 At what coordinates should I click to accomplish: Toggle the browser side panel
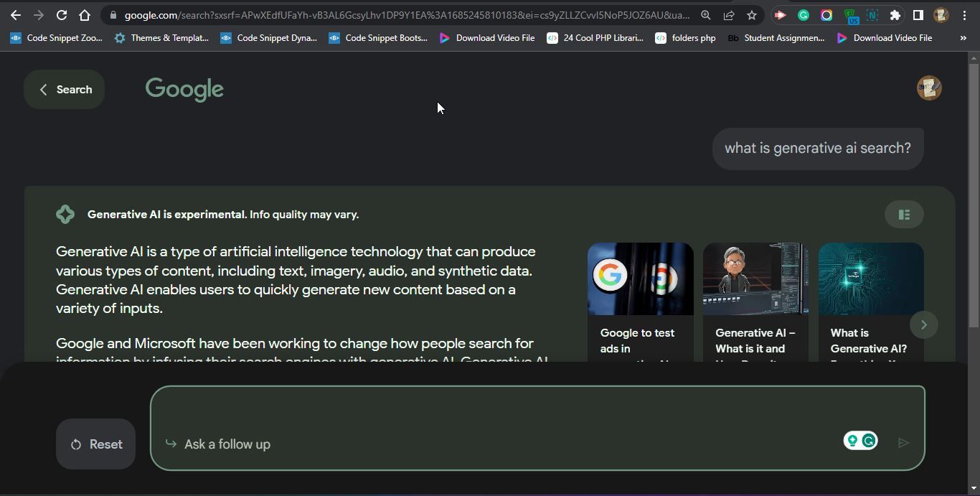918,15
